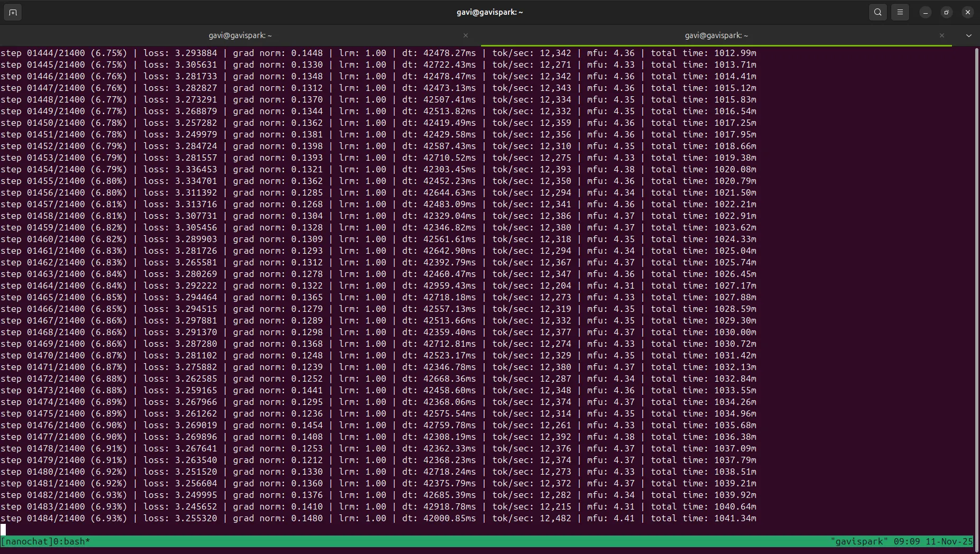Viewport: 980px width, 554px height.
Task: Click the tok/sec value 12,204 in step 01464
Action: [555, 285]
